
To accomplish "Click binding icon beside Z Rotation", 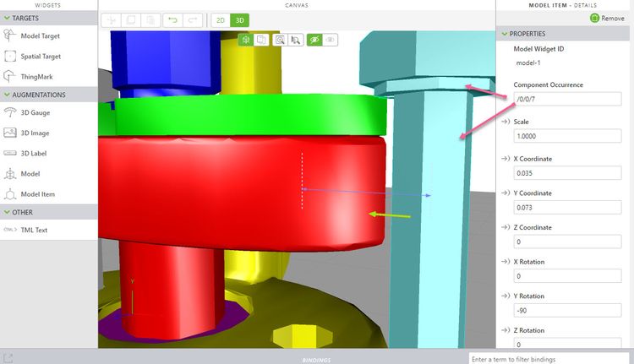I will [x=506, y=330].
